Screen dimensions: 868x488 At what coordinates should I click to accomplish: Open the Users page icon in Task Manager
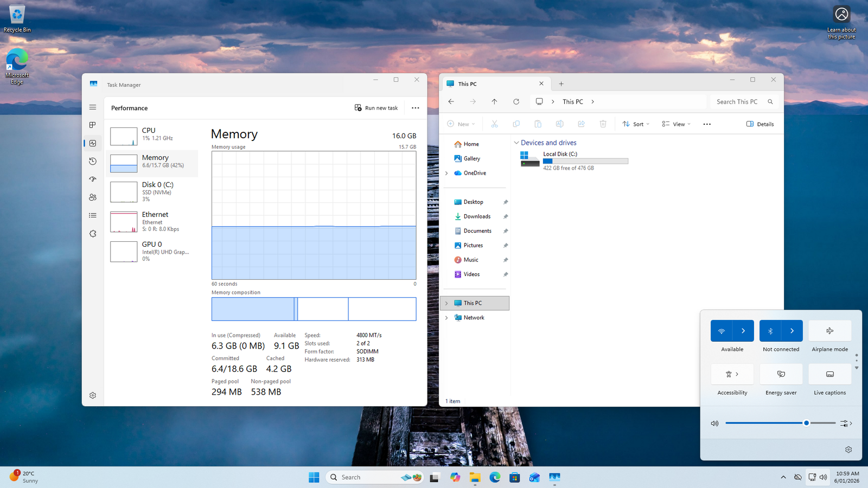(93, 197)
